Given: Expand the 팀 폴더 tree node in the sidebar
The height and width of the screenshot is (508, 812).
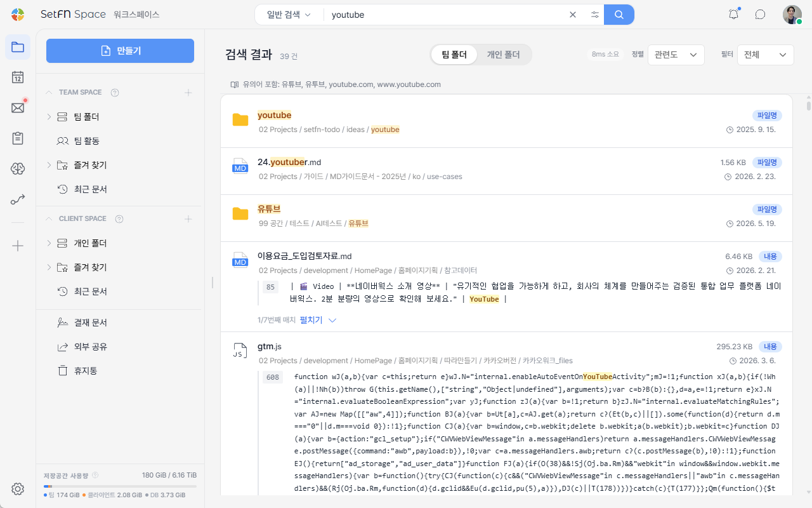Looking at the screenshot, I should (x=49, y=117).
